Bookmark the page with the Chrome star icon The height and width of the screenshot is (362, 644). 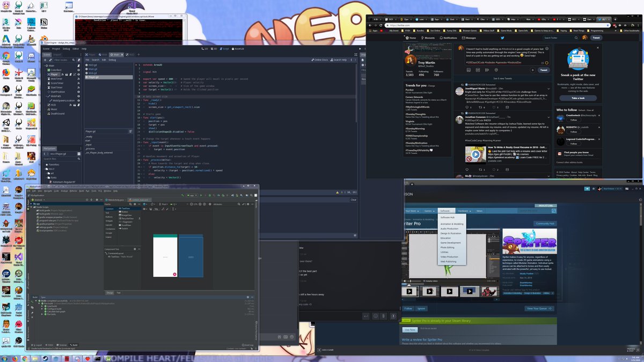click(x=606, y=25)
